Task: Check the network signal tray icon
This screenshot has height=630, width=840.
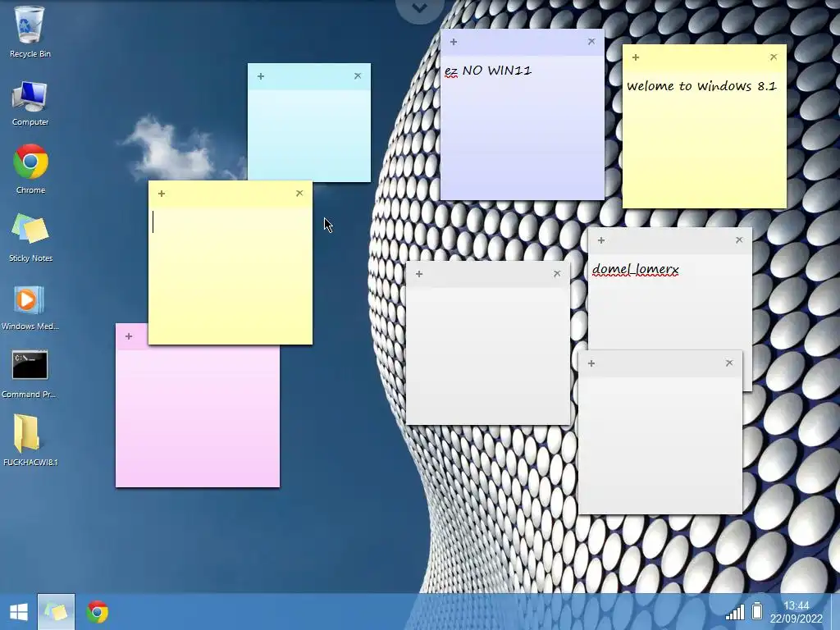Action: 734,612
